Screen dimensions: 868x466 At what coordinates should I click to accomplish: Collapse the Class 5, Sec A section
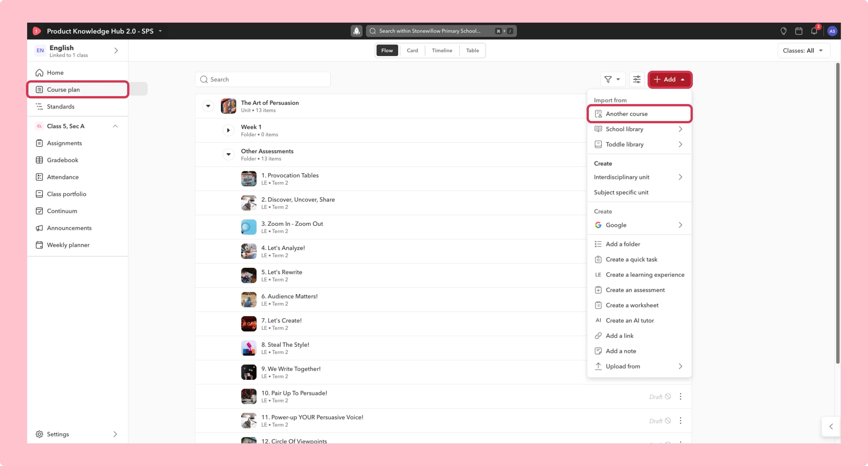point(115,126)
